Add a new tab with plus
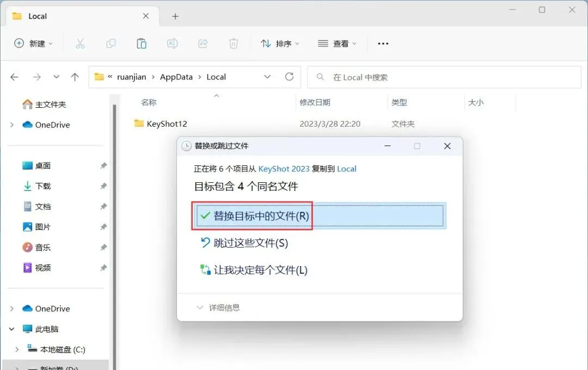The image size is (588, 370). (175, 16)
